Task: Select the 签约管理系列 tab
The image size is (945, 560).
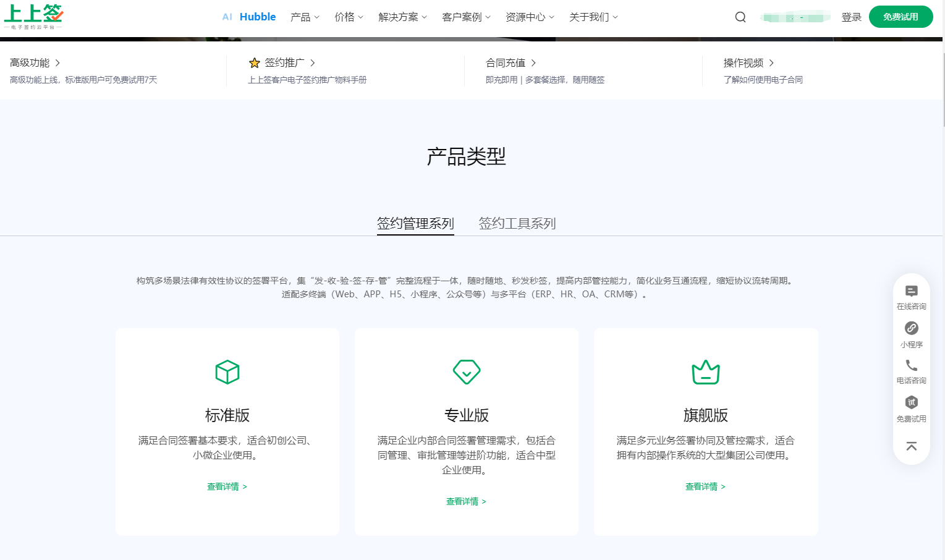Action: (x=415, y=223)
